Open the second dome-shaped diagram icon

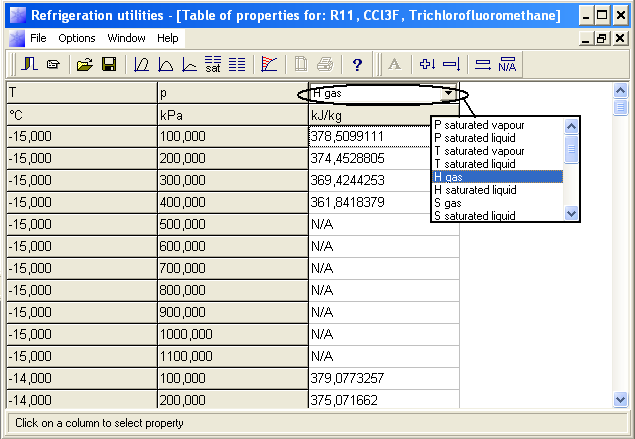tap(165, 64)
